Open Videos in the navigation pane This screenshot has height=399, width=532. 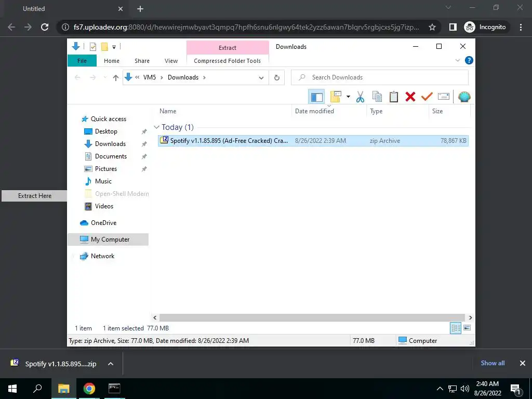[x=104, y=206]
